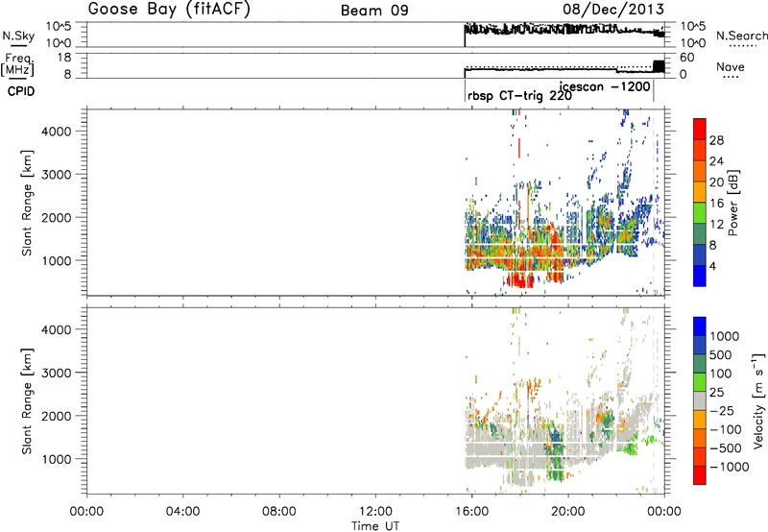The width and height of the screenshot is (768, 532).
Task: Click the date "08/Dec/2013"
Action: (612, 10)
